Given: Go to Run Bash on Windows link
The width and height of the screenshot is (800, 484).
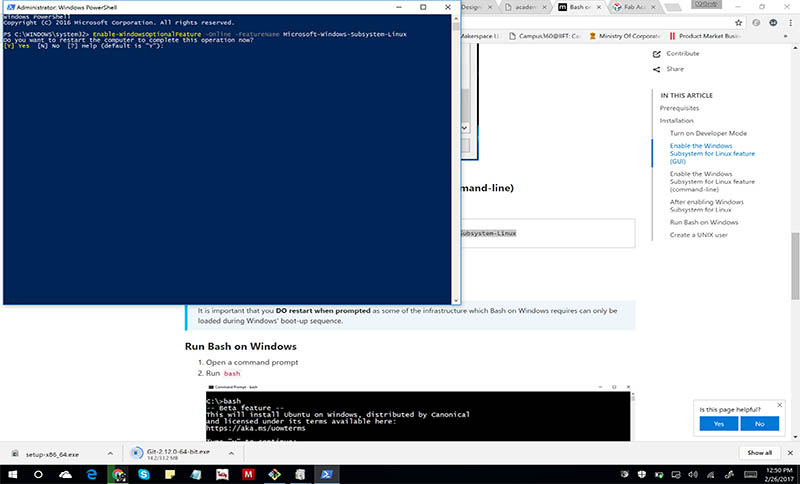Looking at the screenshot, I should (x=704, y=222).
